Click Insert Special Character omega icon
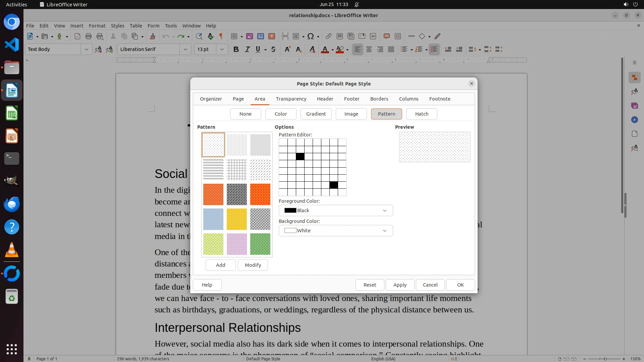This screenshot has width=644, height=362. pyautogui.click(x=311, y=36)
